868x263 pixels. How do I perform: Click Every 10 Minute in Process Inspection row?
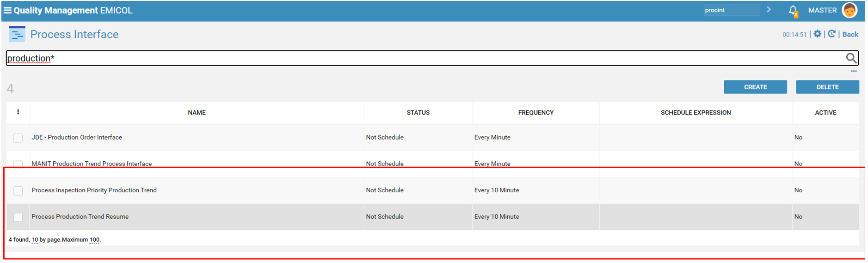click(497, 190)
